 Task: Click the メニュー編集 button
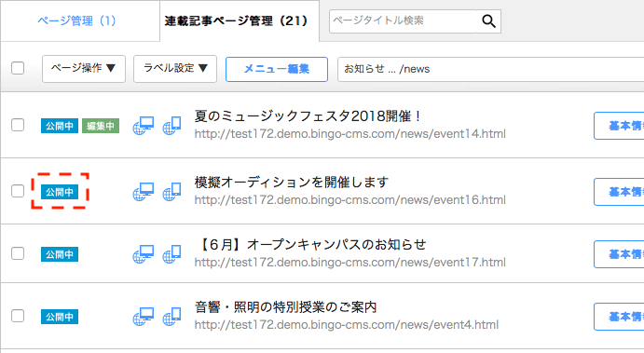pyautogui.click(x=277, y=69)
